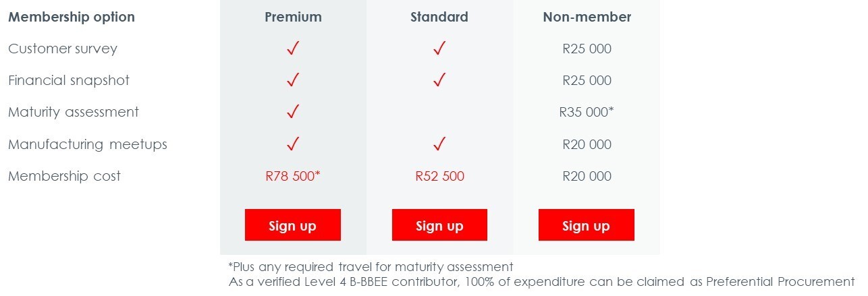Click the Standard Manufacturing meetups checkmark

pos(439,144)
